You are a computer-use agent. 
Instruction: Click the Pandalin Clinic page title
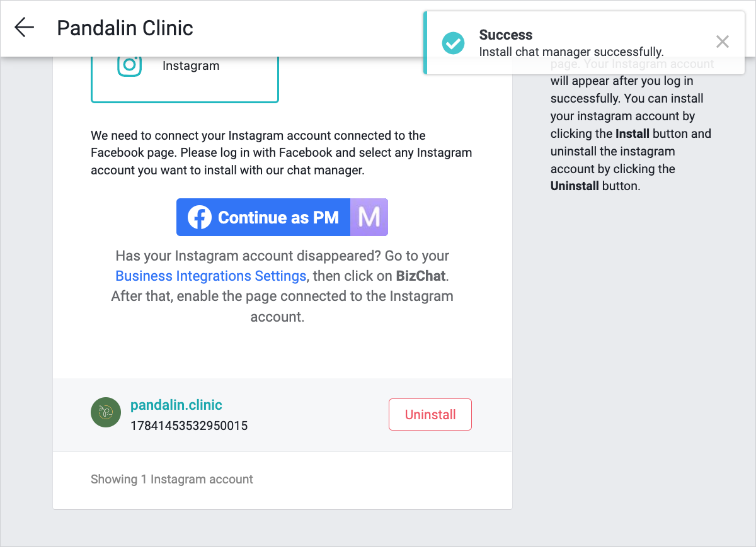point(125,28)
